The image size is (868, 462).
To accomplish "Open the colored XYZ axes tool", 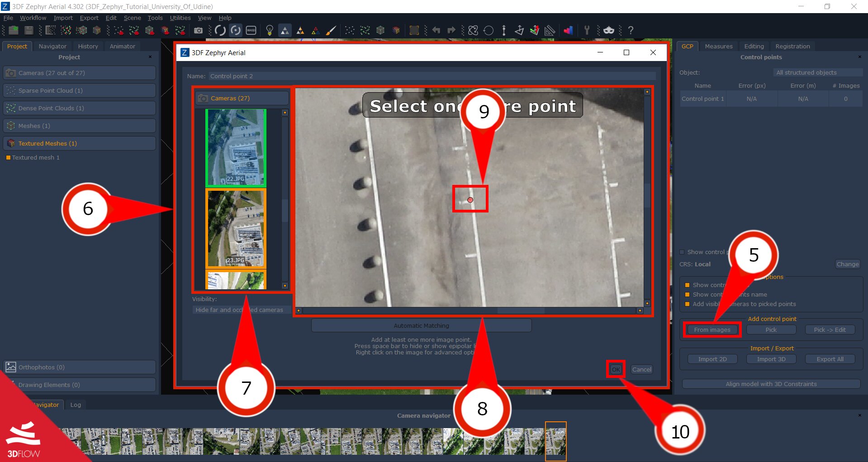I will (x=534, y=30).
